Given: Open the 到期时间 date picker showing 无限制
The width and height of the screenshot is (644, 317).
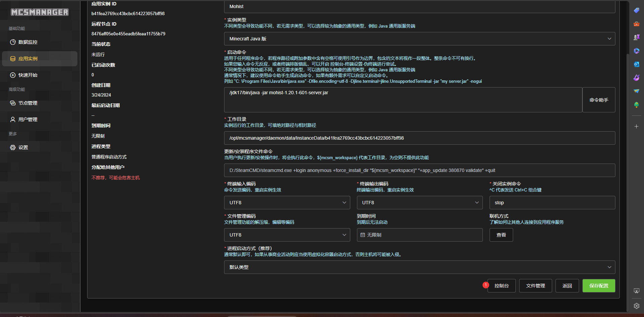Looking at the screenshot, I should click(x=420, y=235).
